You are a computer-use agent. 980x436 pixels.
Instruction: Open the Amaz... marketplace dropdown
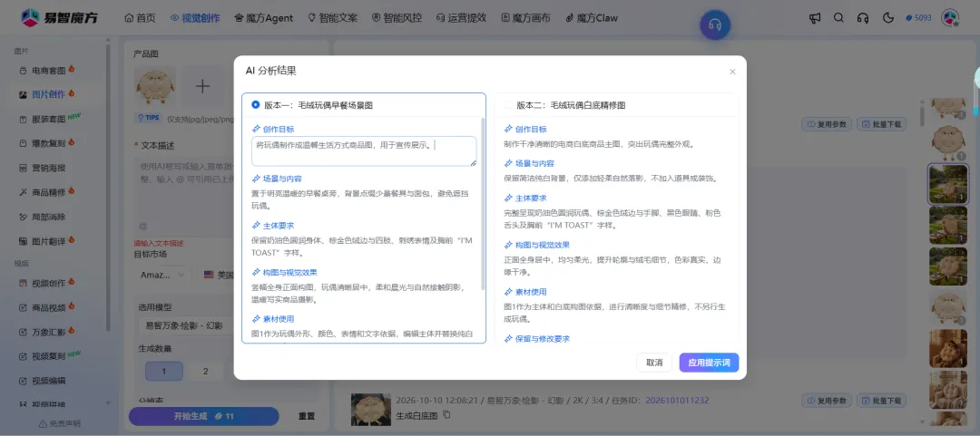[162, 275]
